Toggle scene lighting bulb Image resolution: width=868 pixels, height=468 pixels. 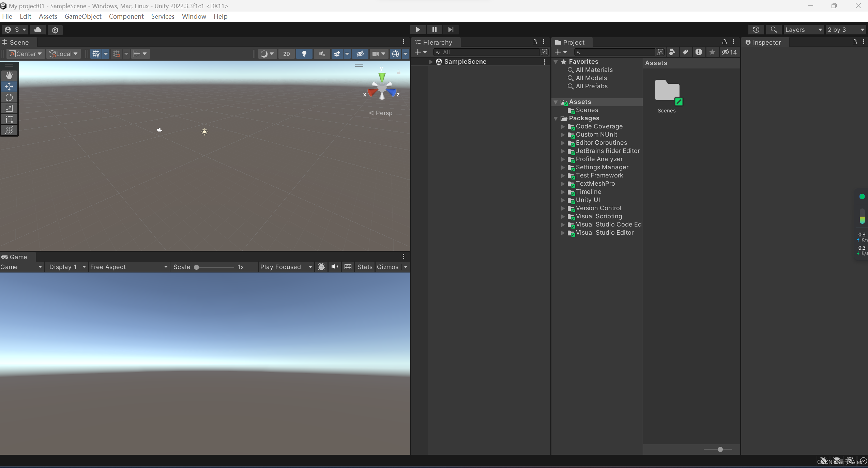(304, 54)
